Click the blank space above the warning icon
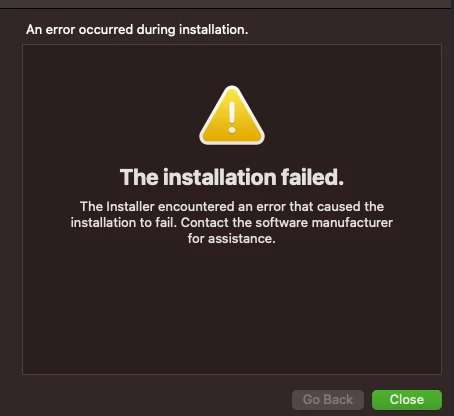The image size is (454, 416). pos(232,65)
